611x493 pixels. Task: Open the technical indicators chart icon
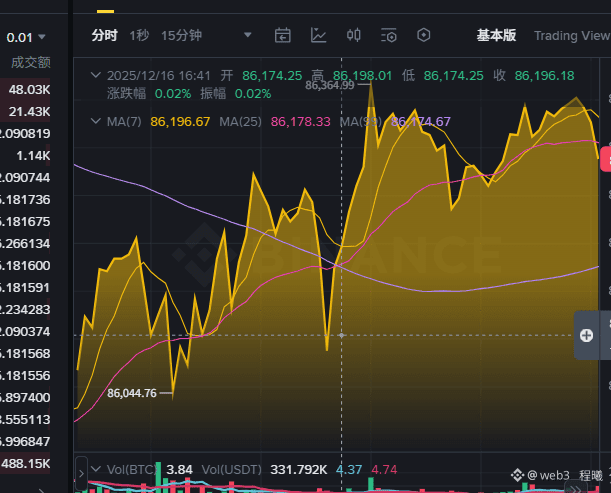click(318, 35)
